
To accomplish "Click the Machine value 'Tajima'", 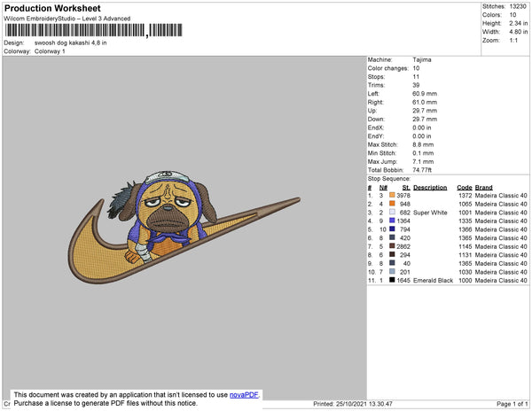I will pos(422,59).
